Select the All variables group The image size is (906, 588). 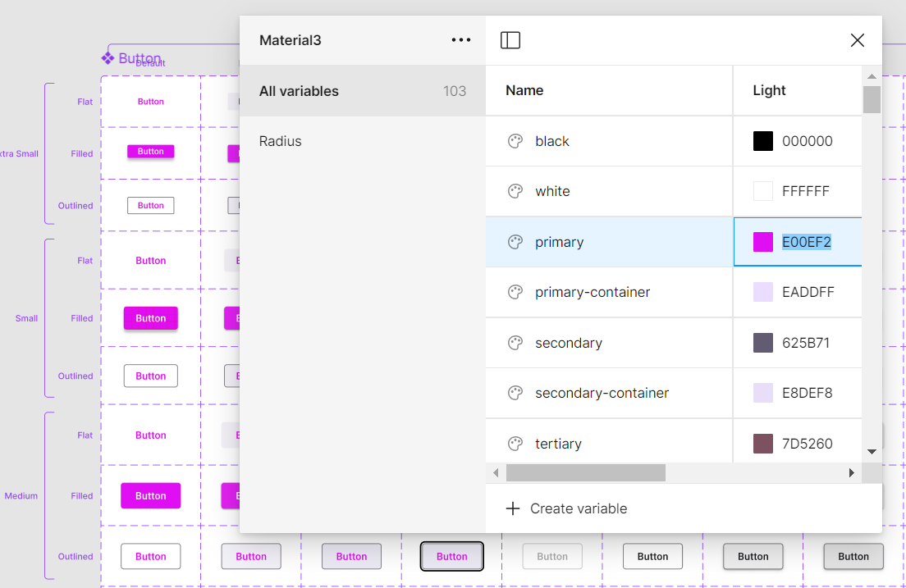299,90
